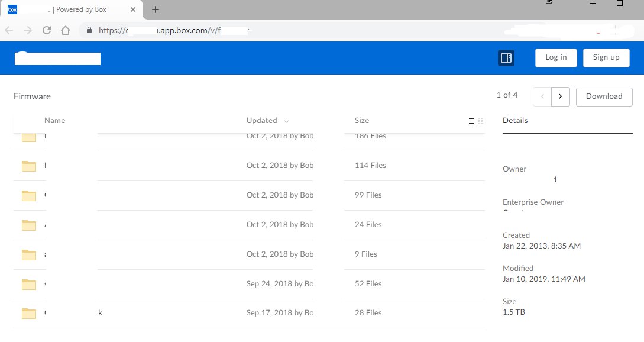The width and height of the screenshot is (644, 342).
Task: Open the folder with 114 Files
Action: click(29, 166)
